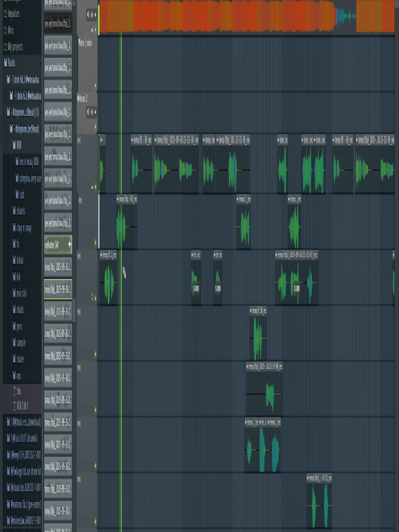Click the folder icon beside My projects

[x=5, y=47]
